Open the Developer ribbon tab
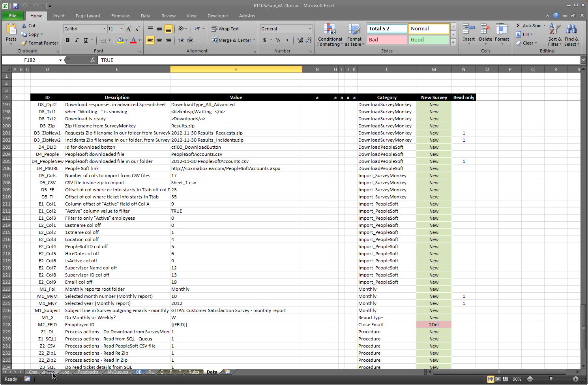Image resolution: width=588 pixels, height=385 pixels. 218,16
